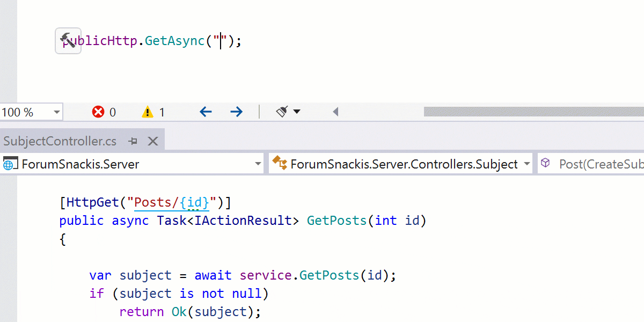Open the Quick Actions screwdriver icon menu
Viewport: 644px width, 322px height.
(x=68, y=41)
